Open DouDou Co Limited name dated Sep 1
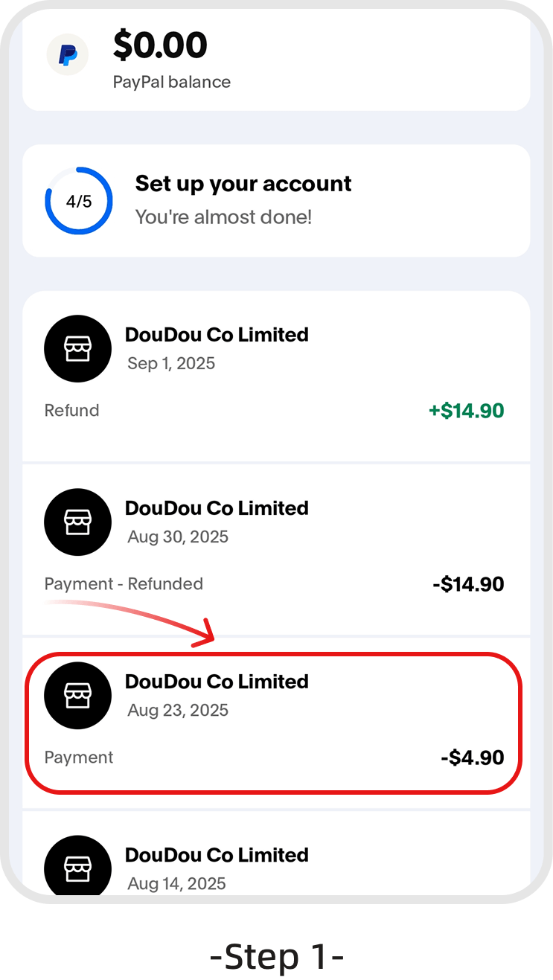This screenshot has height=980, width=553. click(217, 335)
